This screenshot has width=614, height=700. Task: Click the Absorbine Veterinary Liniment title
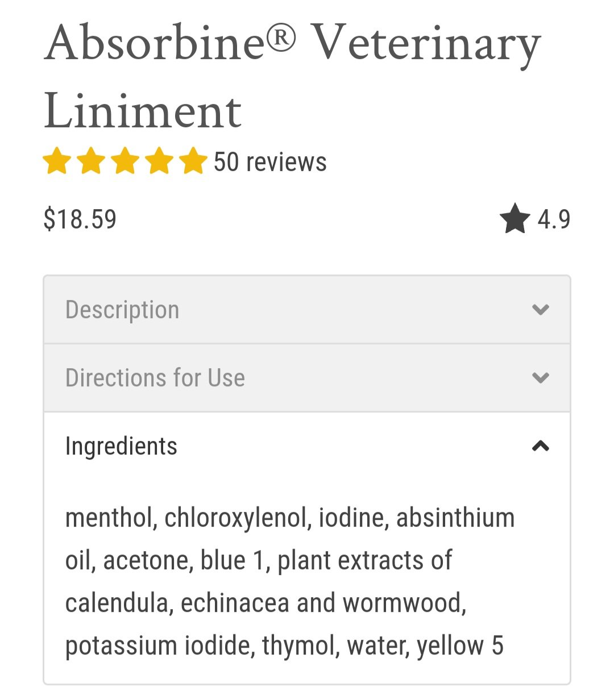292,77
